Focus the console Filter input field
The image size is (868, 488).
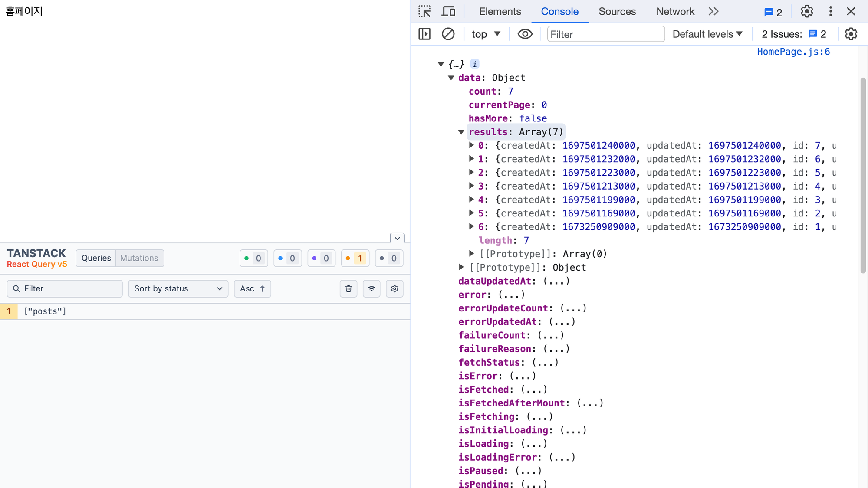coord(605,34)
